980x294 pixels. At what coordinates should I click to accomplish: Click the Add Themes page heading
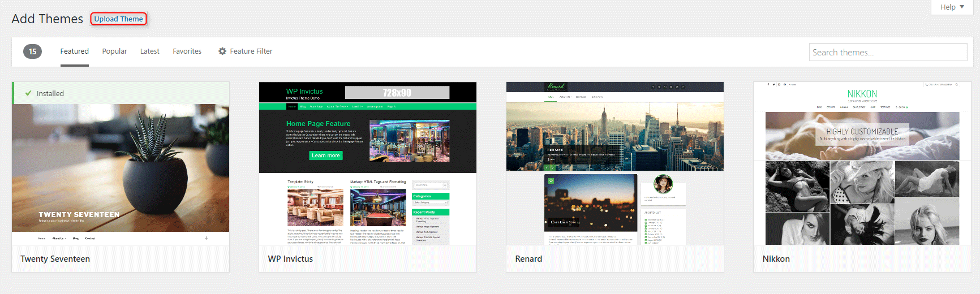[47, 19]
